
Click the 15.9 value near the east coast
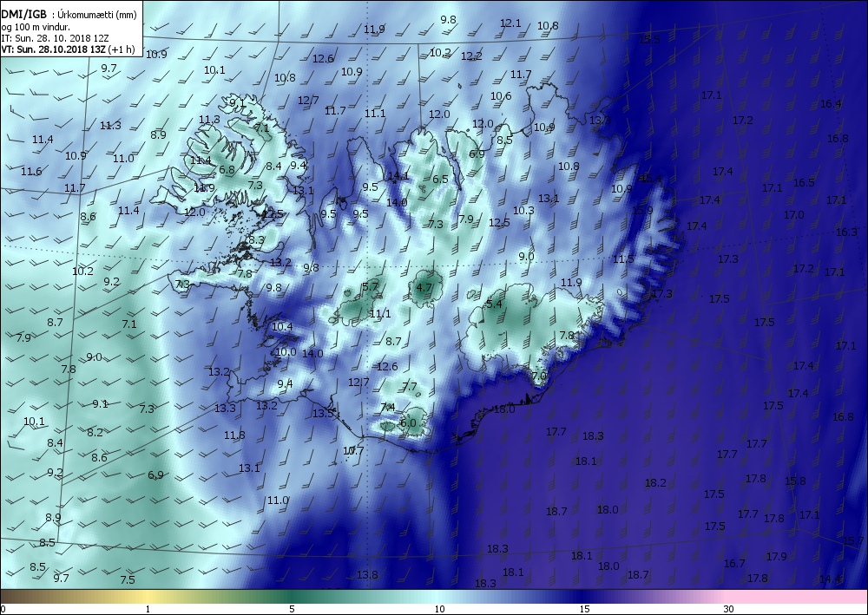pyautogui.click(x=642, y=210)
